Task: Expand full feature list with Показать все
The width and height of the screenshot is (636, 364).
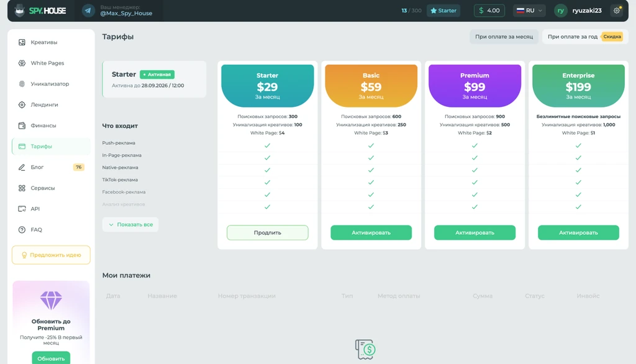Action: pos(130,224)
